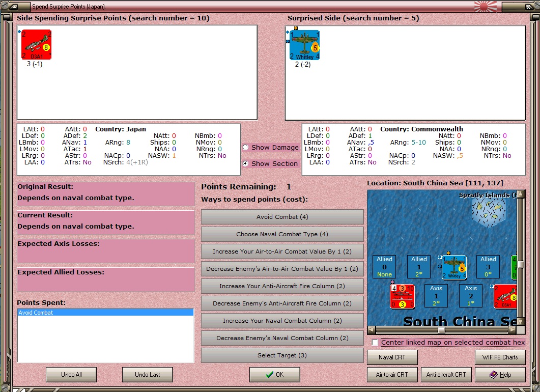540x392 pixels.
Task: Click Select Target (3) button
Action: pyautogui.click(x=282, y=355)
